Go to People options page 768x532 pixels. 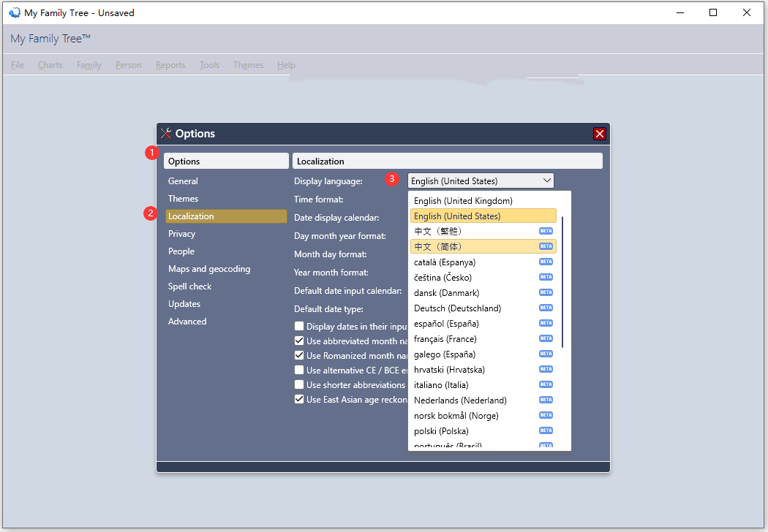point(226,251)
